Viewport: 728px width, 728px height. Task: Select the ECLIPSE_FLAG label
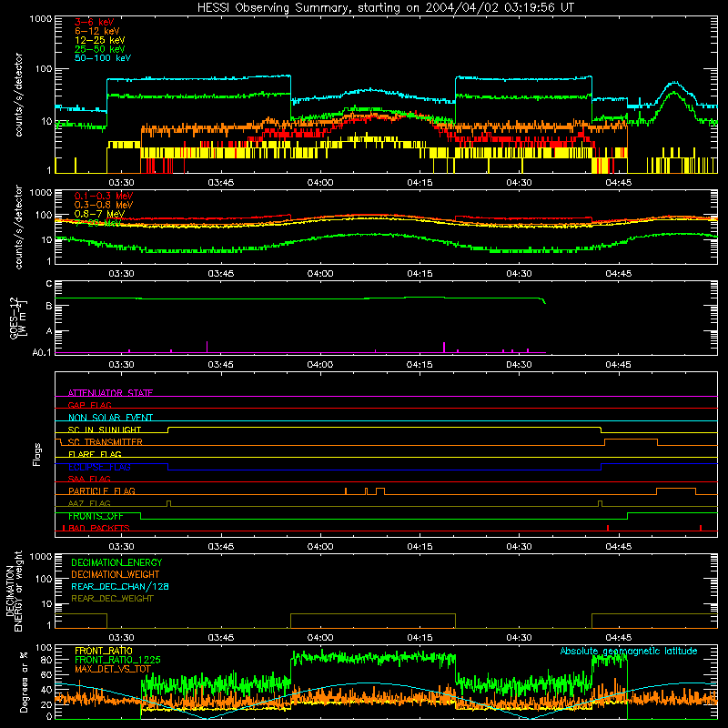[x=99, y=467]
